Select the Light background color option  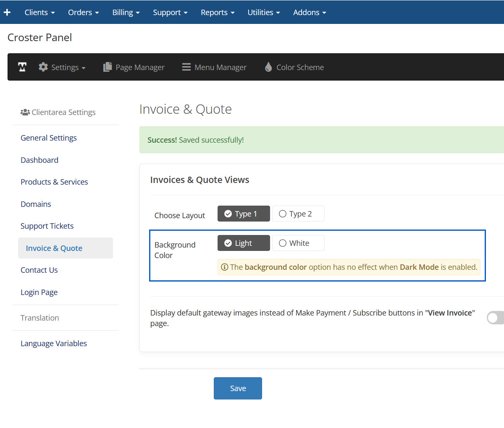pyautogui.click(x=244, y=243)
